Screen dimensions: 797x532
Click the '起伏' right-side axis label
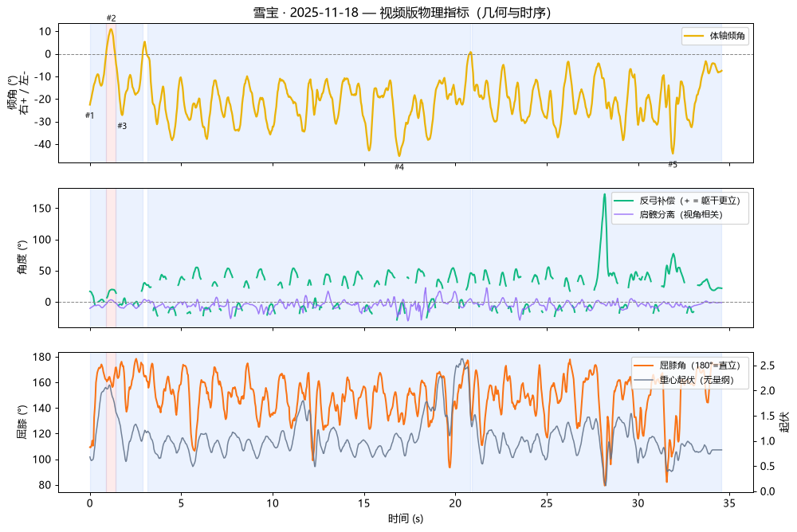tap(785, 422)
